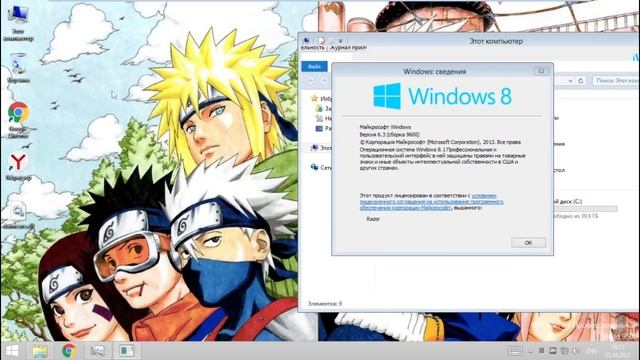The image size is (640, 360).
Task: Open Рабочий стол item under favorites
Action: tap(323, 128)
